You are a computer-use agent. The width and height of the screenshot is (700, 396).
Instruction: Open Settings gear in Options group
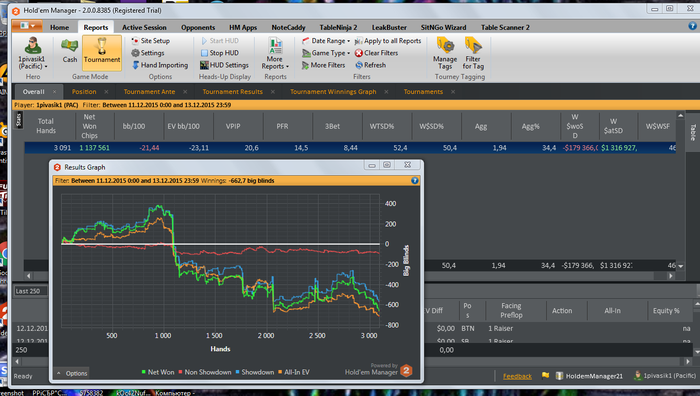coord(148,53)
